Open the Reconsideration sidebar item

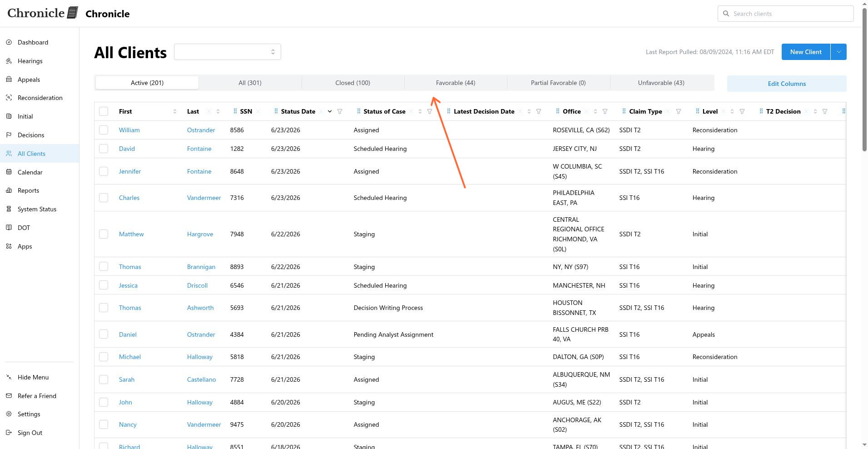40,98
